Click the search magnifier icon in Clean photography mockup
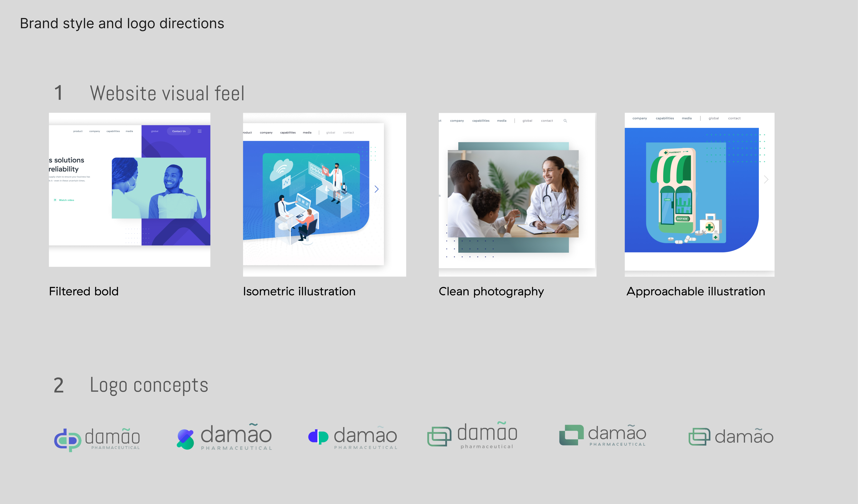858x504 pixels. coord(565,120)
